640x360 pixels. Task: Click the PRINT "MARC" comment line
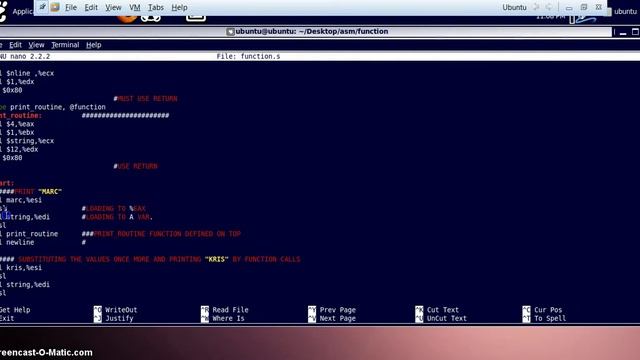[x=31, y=191]
